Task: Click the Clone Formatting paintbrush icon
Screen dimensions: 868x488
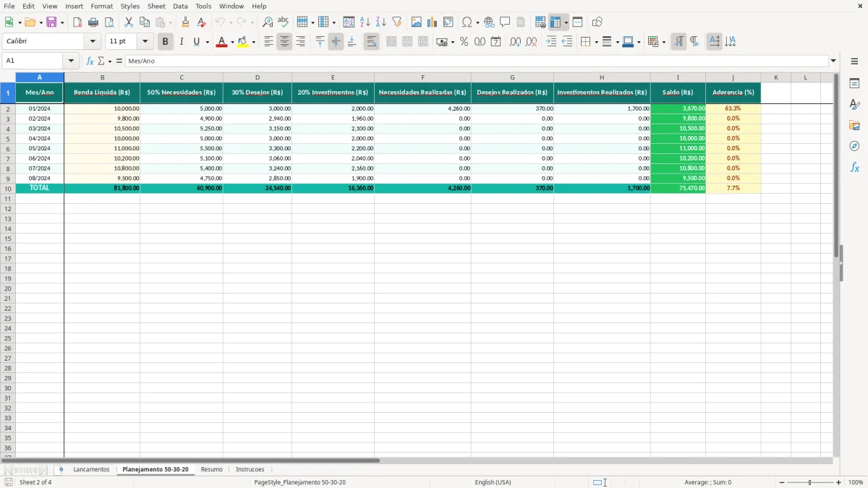Action: [185, 22]
